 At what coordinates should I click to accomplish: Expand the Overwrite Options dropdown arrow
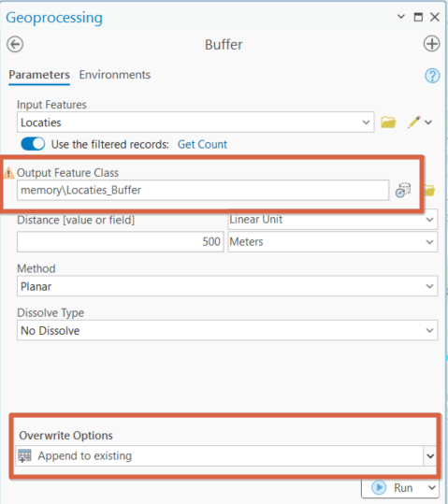pyautogui.click(x=430, y=455)
